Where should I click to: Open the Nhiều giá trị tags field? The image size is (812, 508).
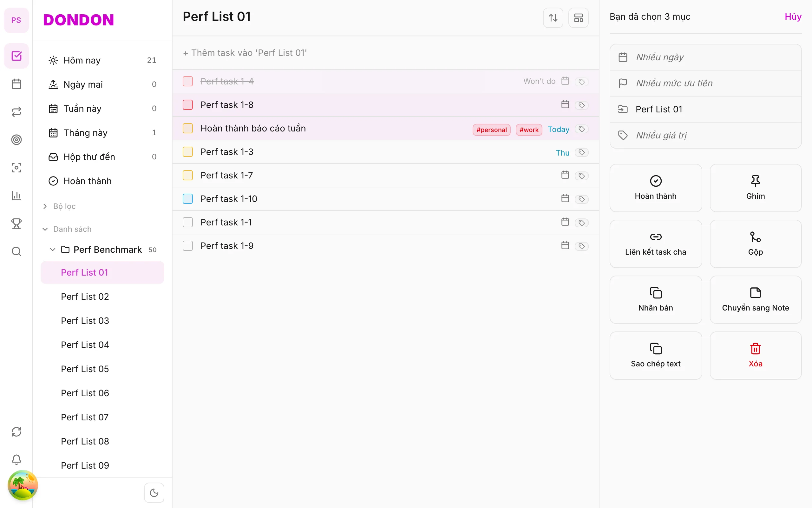[x=705, y=135]
